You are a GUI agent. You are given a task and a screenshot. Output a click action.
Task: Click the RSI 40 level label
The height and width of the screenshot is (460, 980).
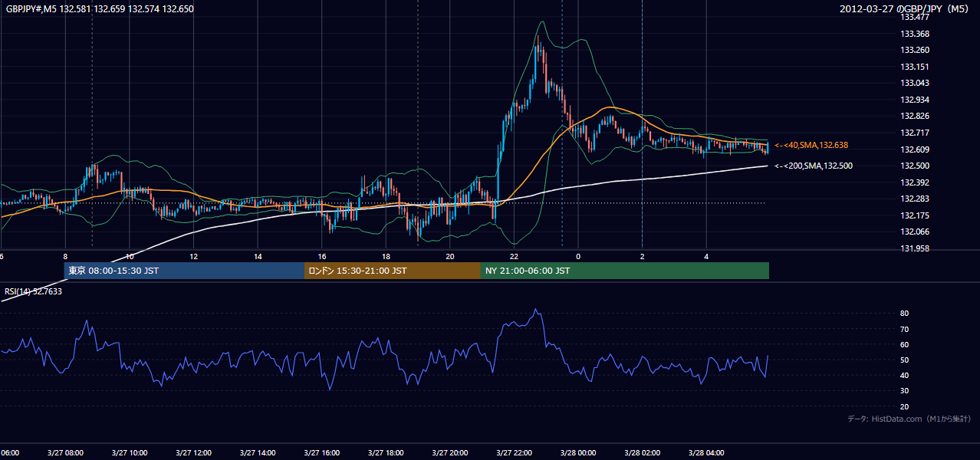click(x=905, y=375)
